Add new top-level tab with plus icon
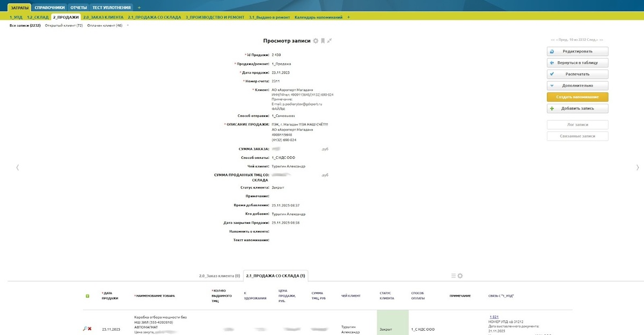Screen dimensions: 644x335 pyautogui.click(x=139, y=8)
